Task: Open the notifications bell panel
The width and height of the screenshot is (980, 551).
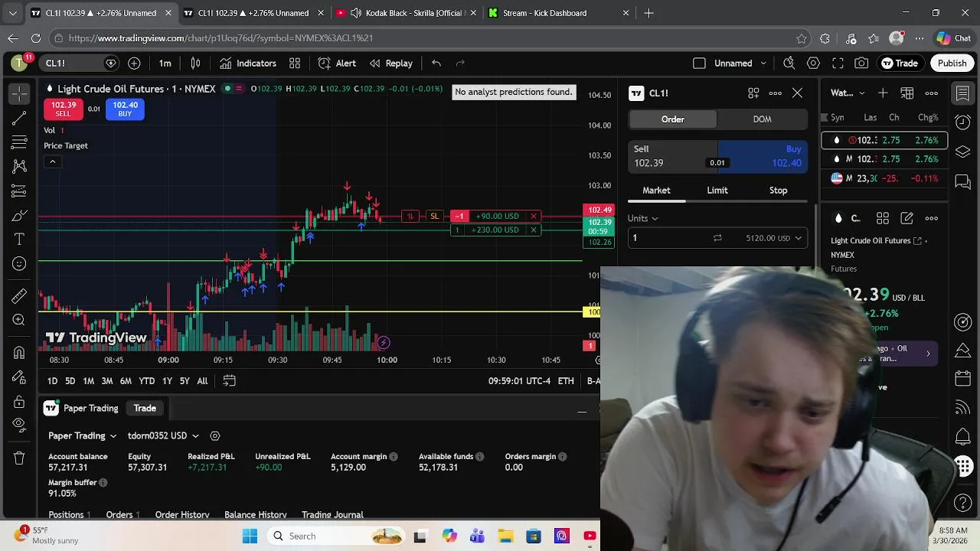Action: tap(963, 437)
